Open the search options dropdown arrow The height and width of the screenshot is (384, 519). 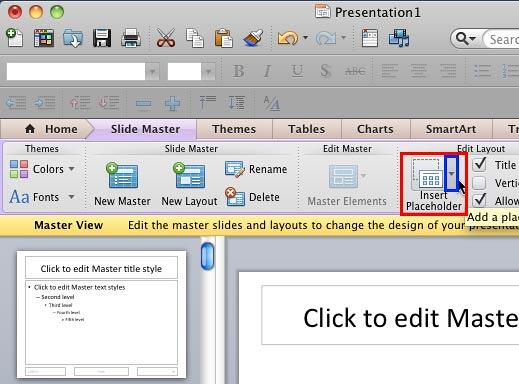click(x=472, y=39)
